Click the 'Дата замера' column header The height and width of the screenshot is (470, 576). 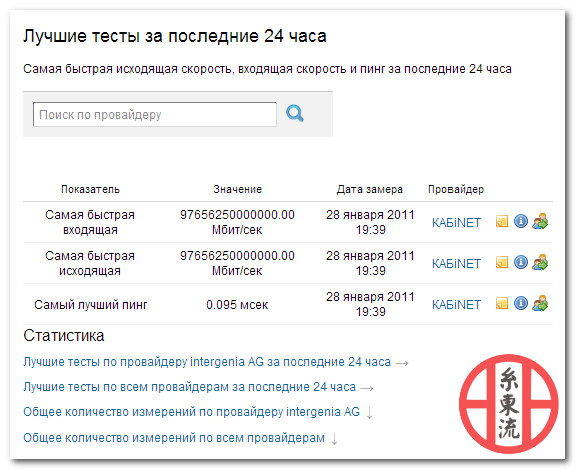(370, 189)
